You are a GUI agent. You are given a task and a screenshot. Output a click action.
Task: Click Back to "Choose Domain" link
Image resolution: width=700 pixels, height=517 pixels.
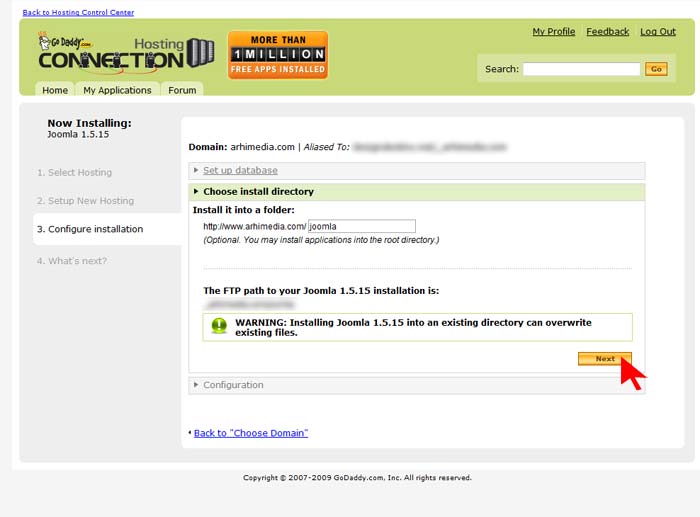tap(251, 433)
